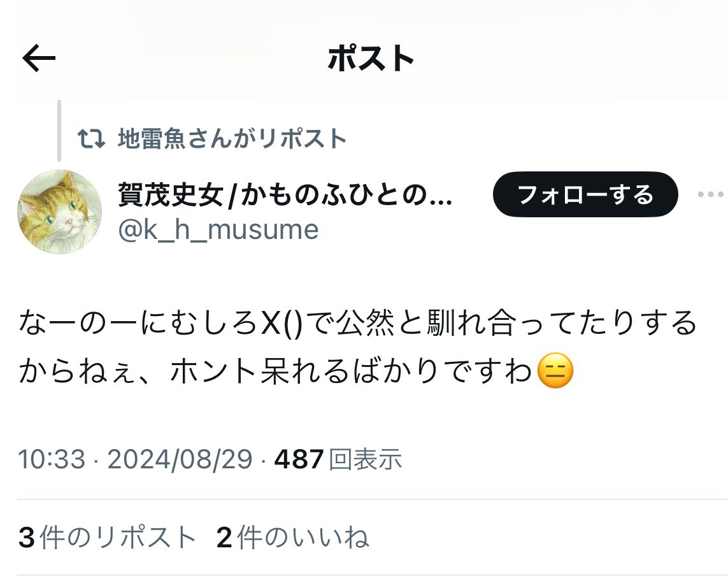This screenshot has width=728, height=583.
Task: Click the X() text inside the post
Action: (282, 323)
